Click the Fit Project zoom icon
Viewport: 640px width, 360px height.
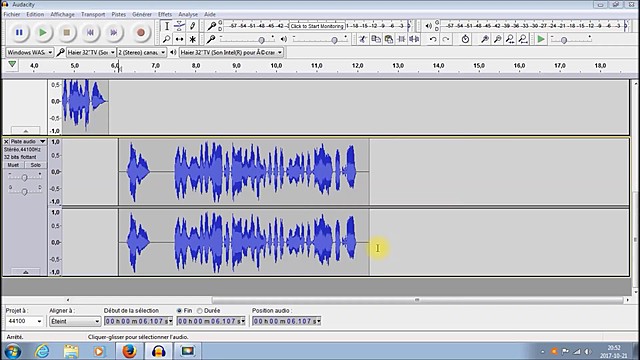click(x=522, y=39)
